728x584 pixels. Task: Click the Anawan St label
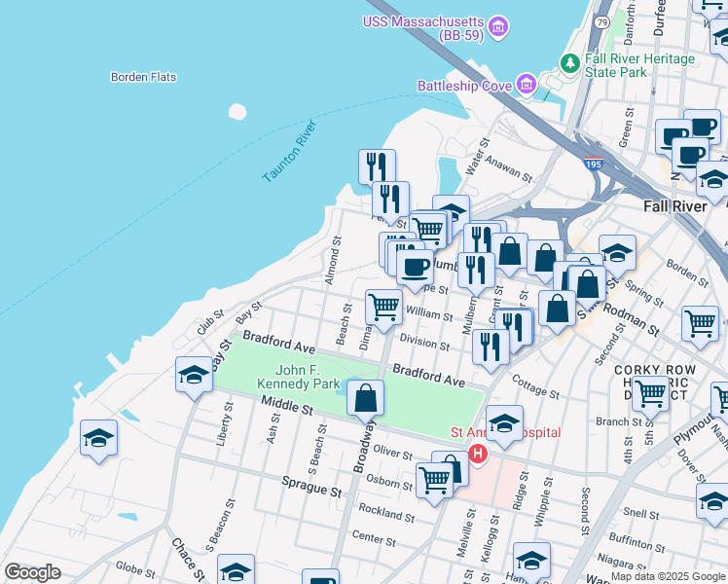508,168
